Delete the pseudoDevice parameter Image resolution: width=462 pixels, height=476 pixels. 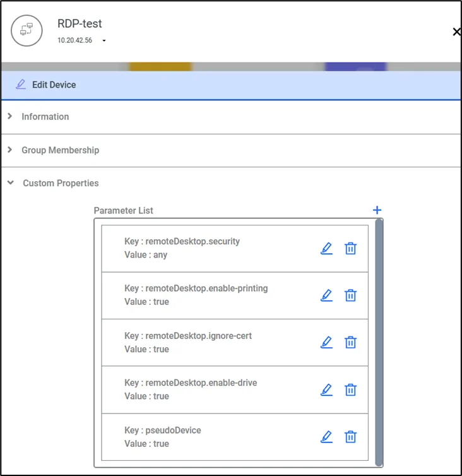pyautogui.click(x=350, y=437)
